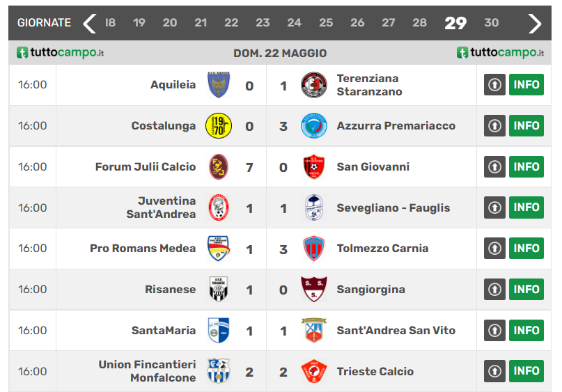The height and width of the screenshot is (392, 562).
Task: Open the Pro Romans Medea team page
Action: [x=143, y=249]
